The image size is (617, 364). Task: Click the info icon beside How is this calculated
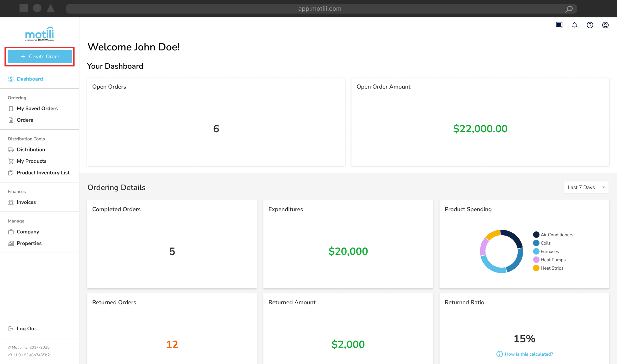pyautogui.click(x=499, y=354)
